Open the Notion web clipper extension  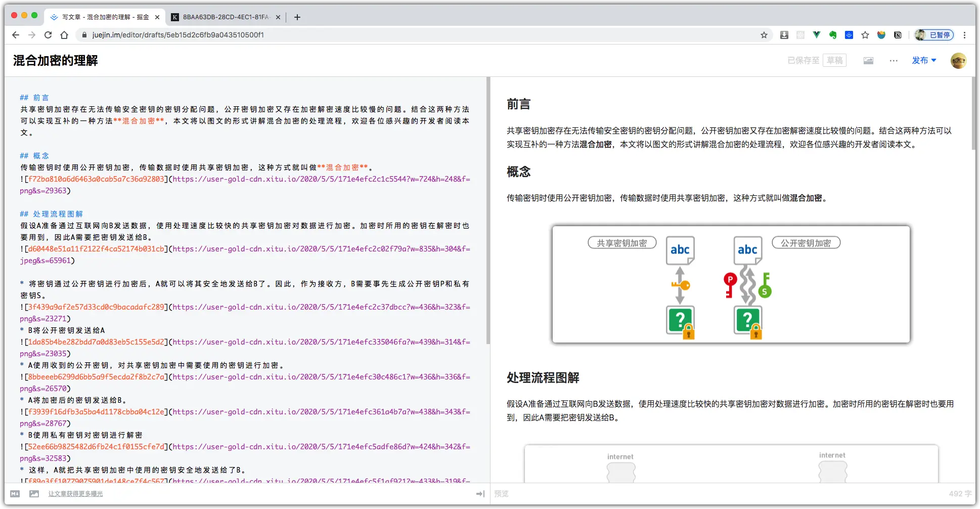(898, 35)
